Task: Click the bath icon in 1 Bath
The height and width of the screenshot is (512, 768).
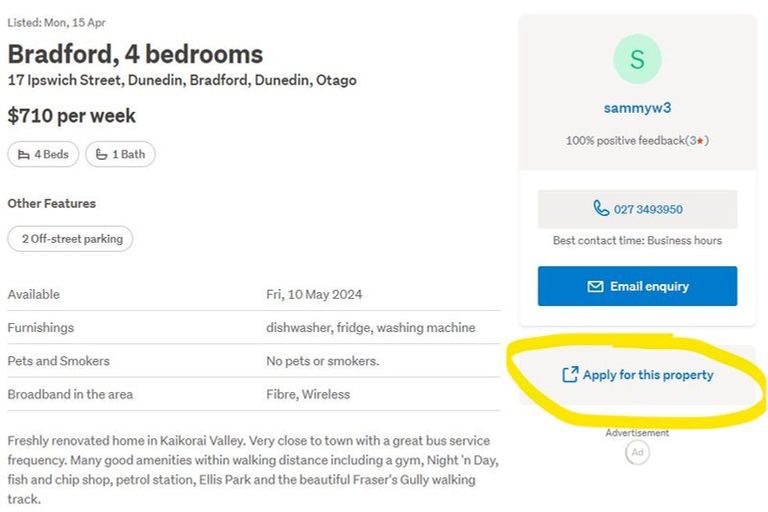Action: tap(100, 154)
